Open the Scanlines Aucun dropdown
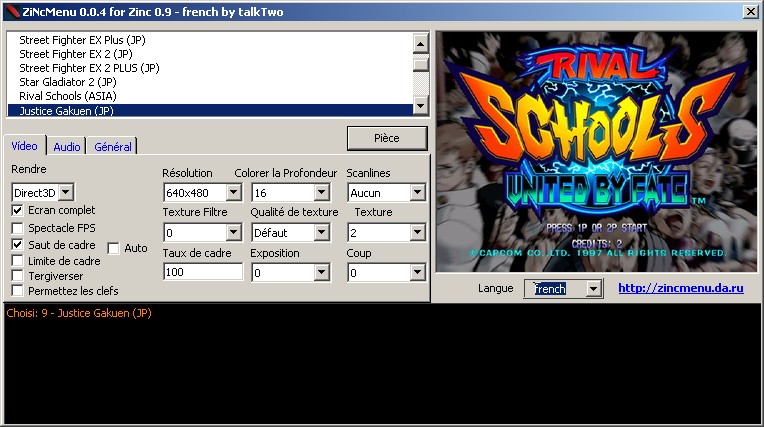The height and width of the screenshot is (427, 764). point(418,192)
